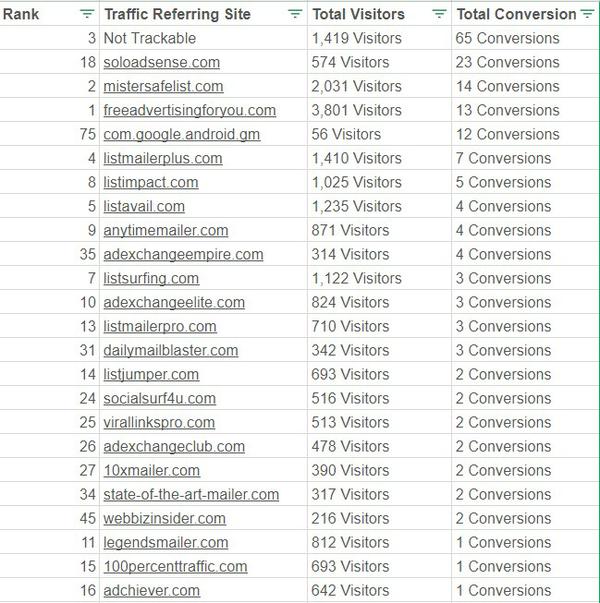
Task: Select the 65 Conversions cell
Action: coord(507,38)
